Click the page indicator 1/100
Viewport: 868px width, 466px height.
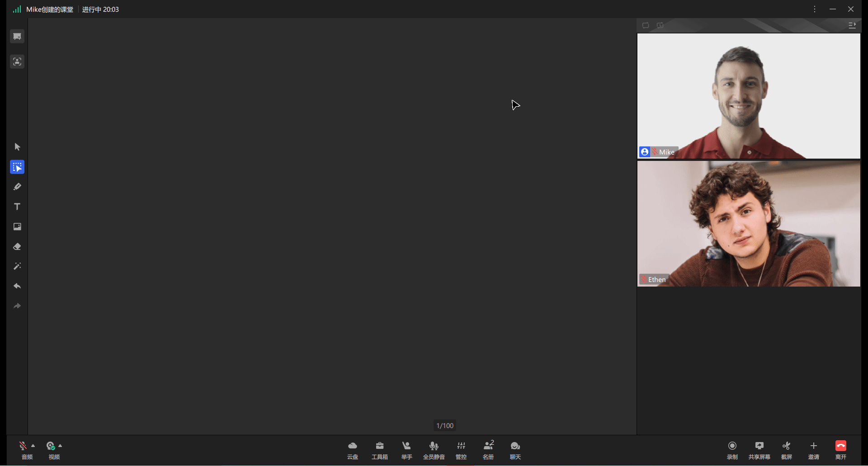click(445, 426)
